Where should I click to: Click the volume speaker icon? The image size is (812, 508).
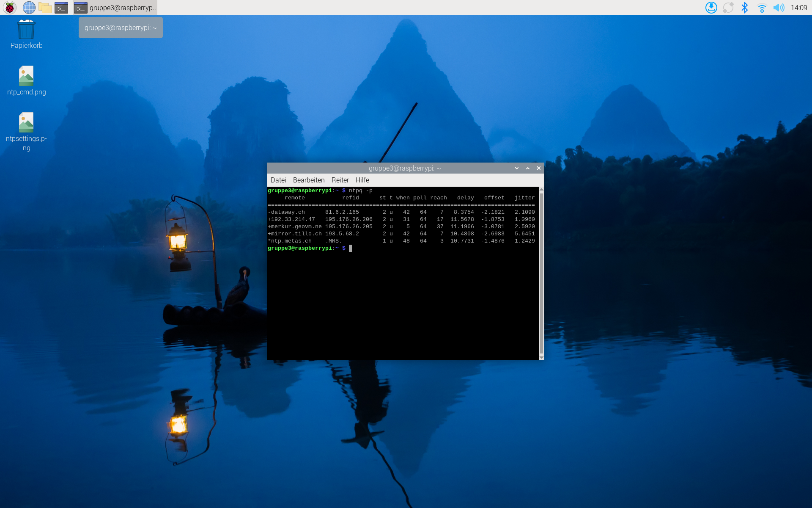click(778, 8)
